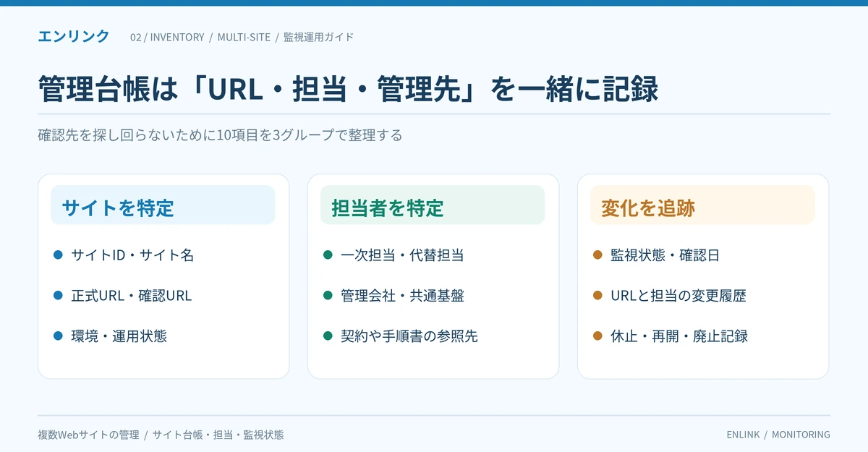Click the footer text サイト台帳・担当・監視状態

tap(218, 435)
